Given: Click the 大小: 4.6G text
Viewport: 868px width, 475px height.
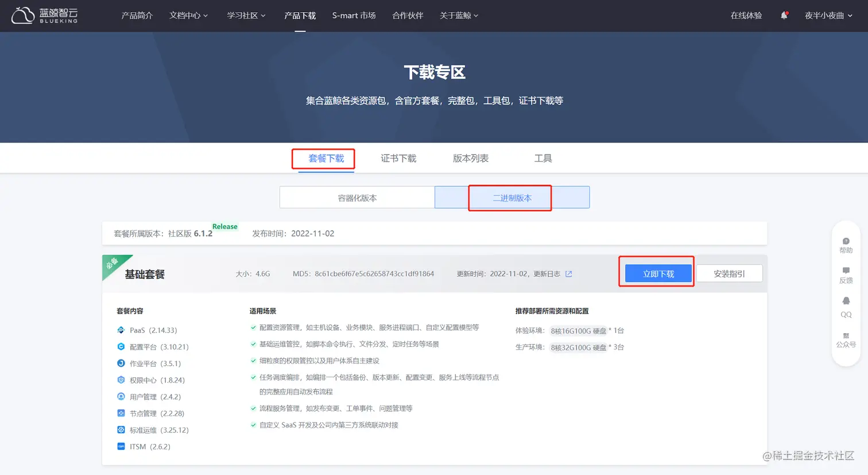Looking at the screenshot, I should [x=253, y=274].
